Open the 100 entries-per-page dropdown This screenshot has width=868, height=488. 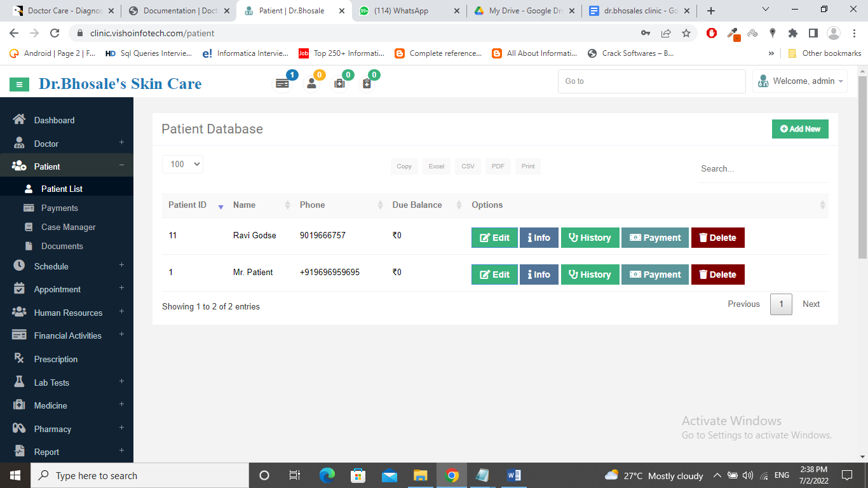point(182,164)
